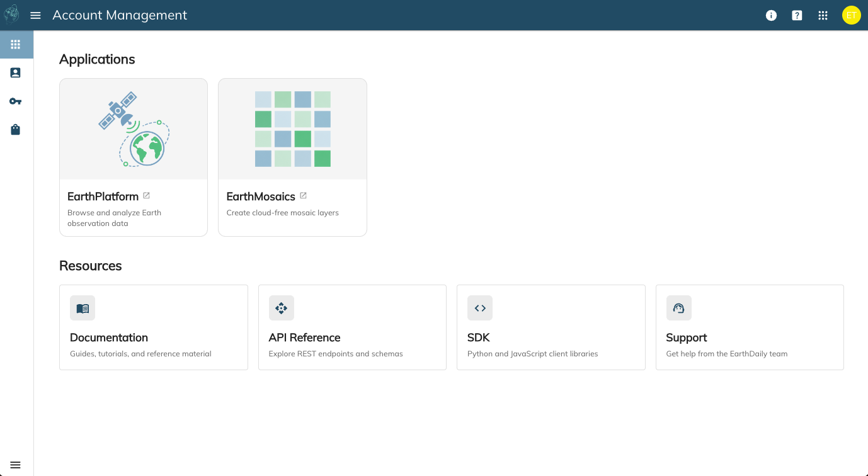Expand the sidebar using the bottom menu icon

16,465
